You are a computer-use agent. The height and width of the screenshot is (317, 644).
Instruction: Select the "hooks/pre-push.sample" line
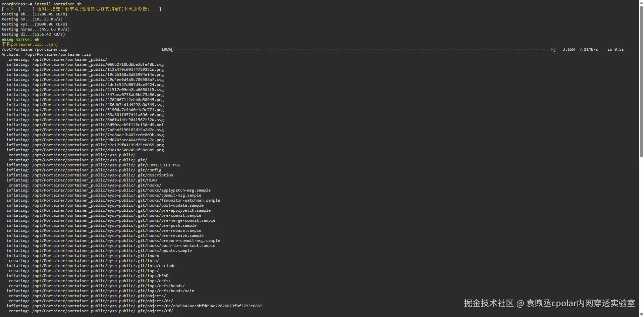pyautogui.click(x=102, y=225)
